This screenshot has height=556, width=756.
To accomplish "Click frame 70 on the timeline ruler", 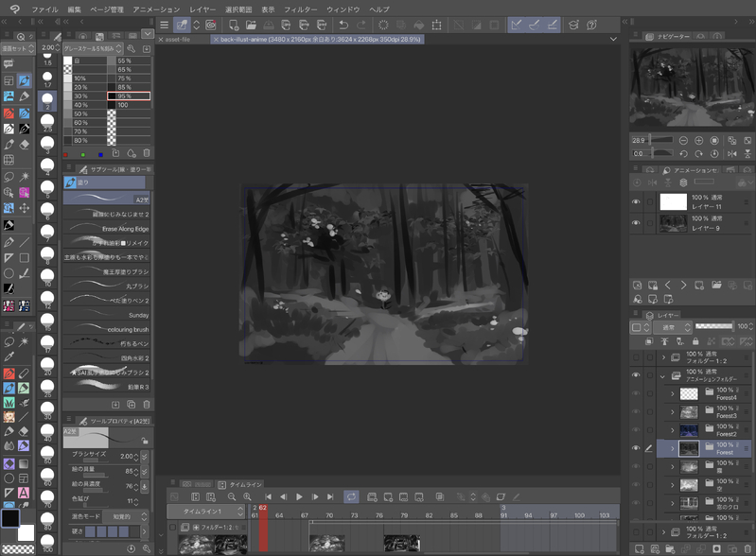I will click(329, 515).
